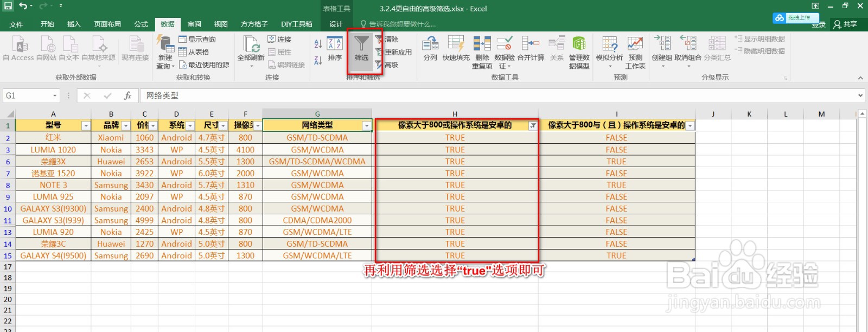
Task: Open filter dropdown for 品牌 column
Action: (x=126, y=126)
